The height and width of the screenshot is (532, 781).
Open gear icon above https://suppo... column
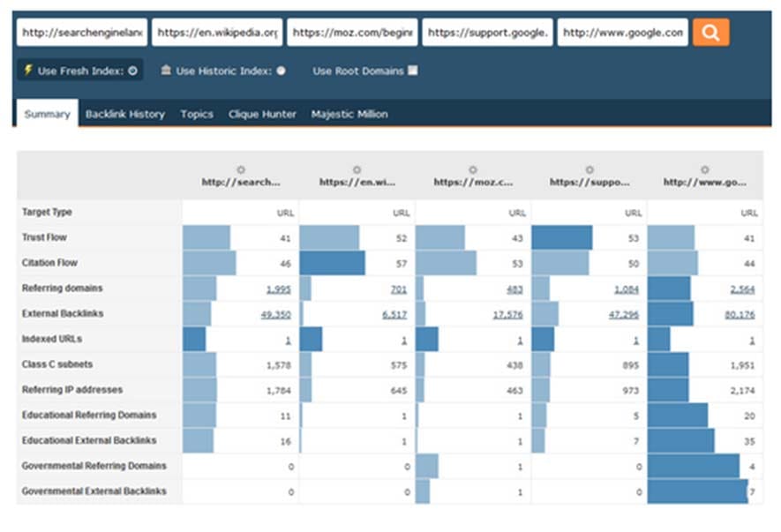tap(590, 170)
